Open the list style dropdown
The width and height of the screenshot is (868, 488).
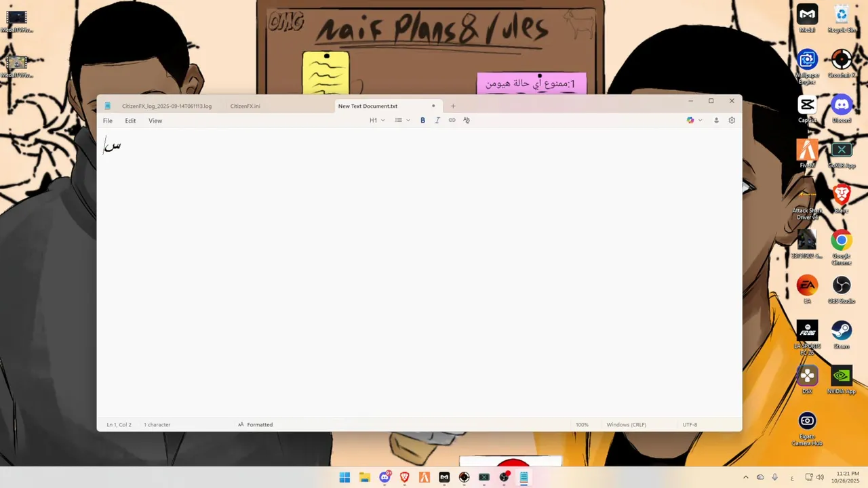pos(403,121)
